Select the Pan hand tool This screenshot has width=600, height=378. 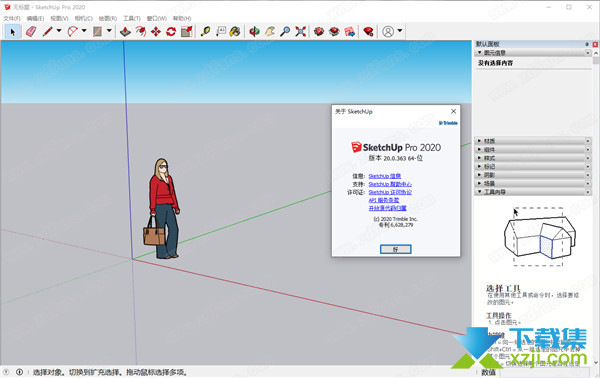(270, 31)
